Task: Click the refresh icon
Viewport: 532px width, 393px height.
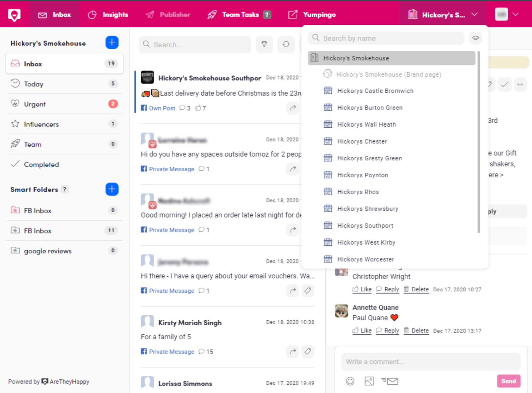Action: tap(286, 44)
